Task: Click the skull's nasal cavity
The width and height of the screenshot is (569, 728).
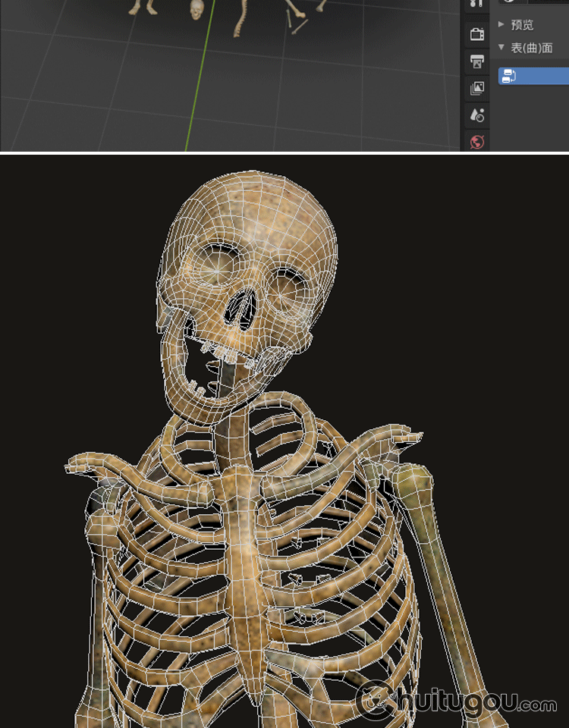Action: tap(241, 309)
